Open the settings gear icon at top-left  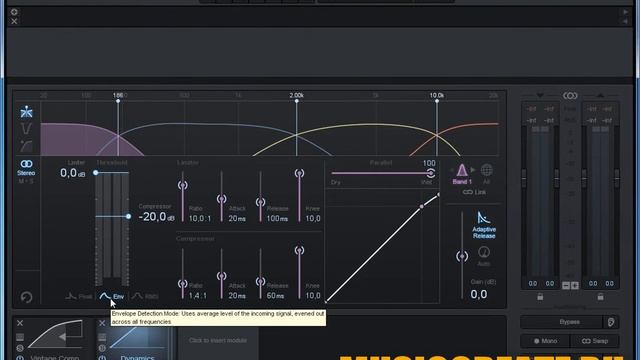point(14,12)
